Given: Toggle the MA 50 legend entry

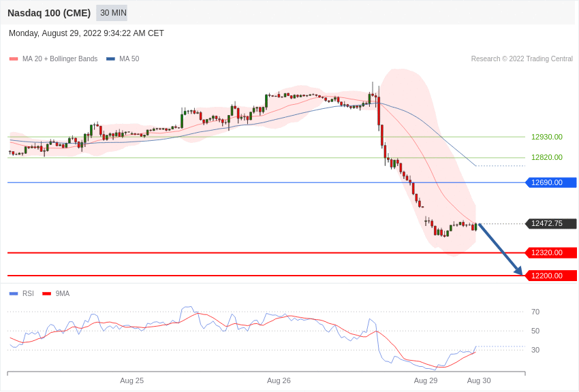Looking at the screenshot, I should click(123, 59).
